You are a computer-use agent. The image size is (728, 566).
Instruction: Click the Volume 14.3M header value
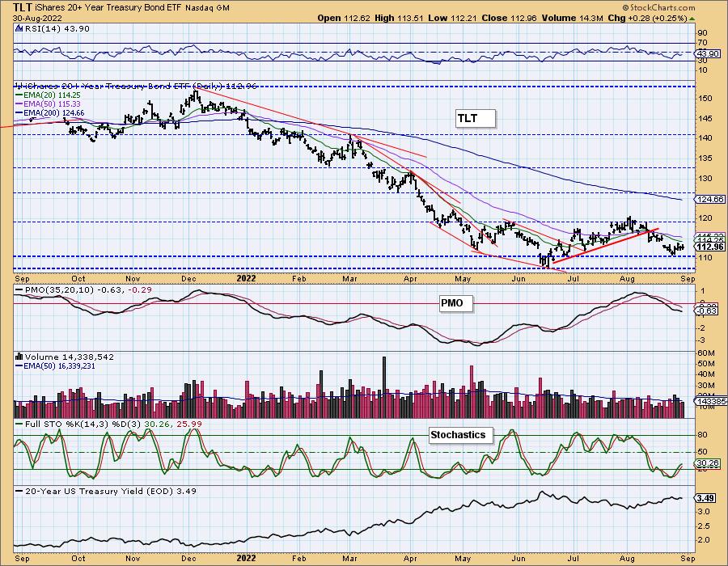click(x=572, y=18)
